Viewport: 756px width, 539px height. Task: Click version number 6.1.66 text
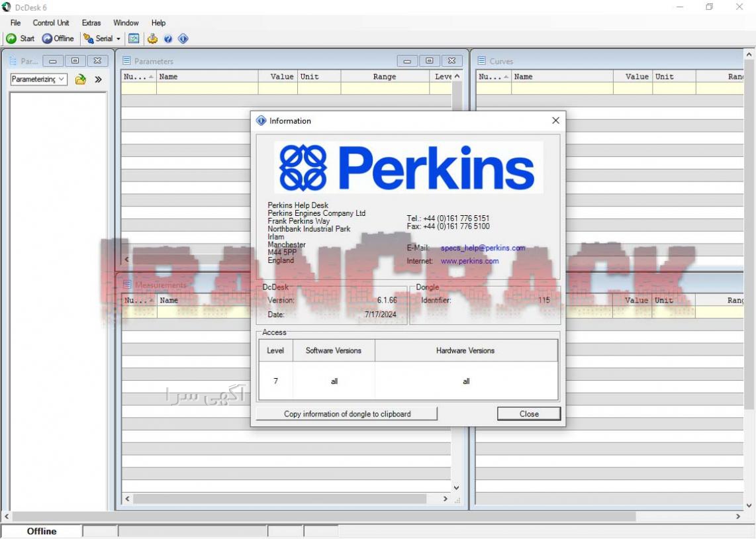click(x=387, y=300)
